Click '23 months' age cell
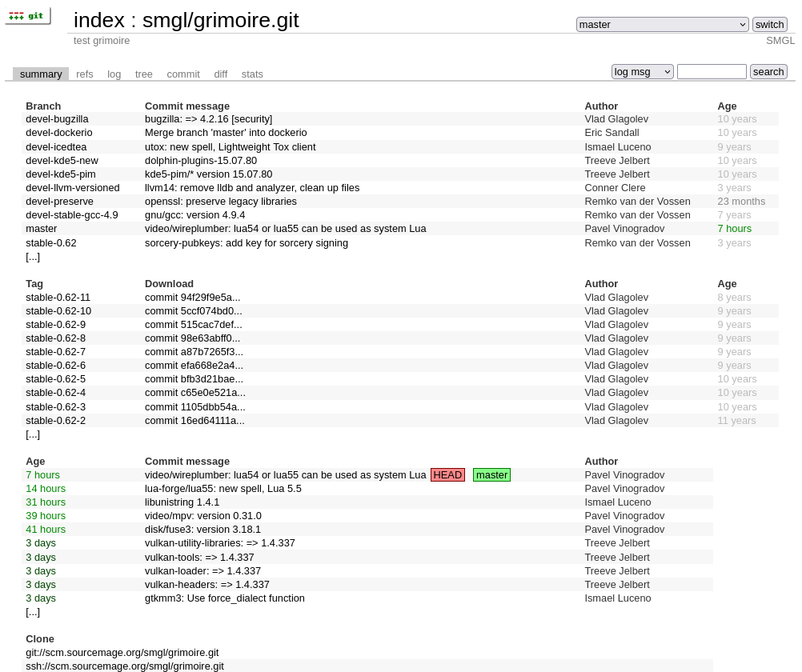This screenshot has height=672, width=802. pos(741,202)
